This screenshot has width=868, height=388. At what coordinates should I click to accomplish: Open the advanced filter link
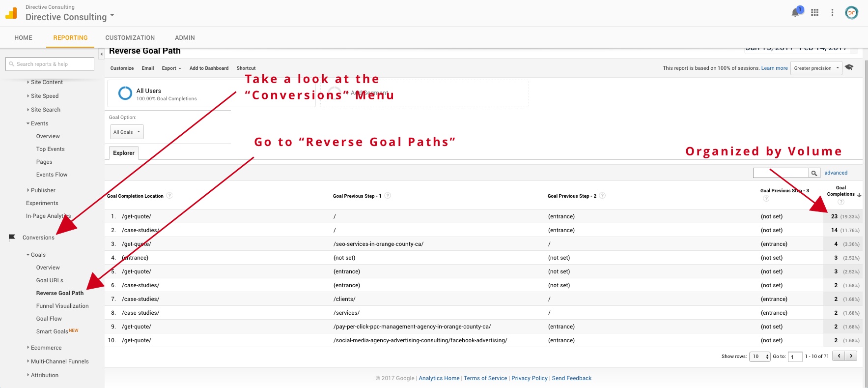tap(836, 173)
